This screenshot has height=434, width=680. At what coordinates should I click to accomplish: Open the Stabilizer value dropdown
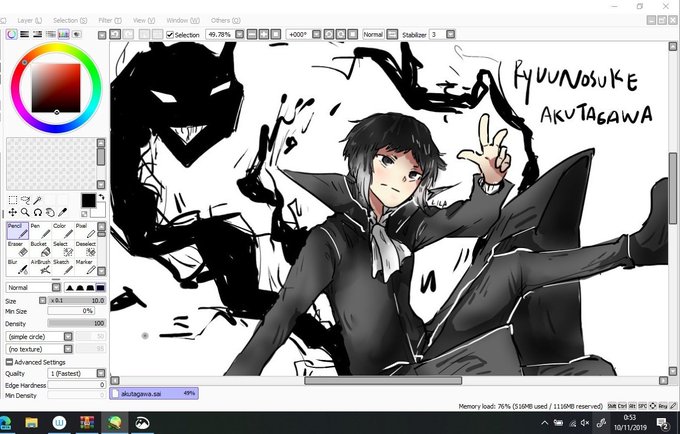click(451, 34)
